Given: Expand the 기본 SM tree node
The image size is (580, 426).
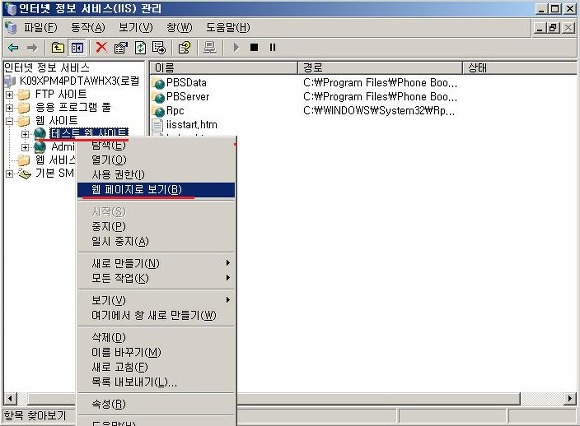Looking at the screenshot, I should (x=10, y=173).
